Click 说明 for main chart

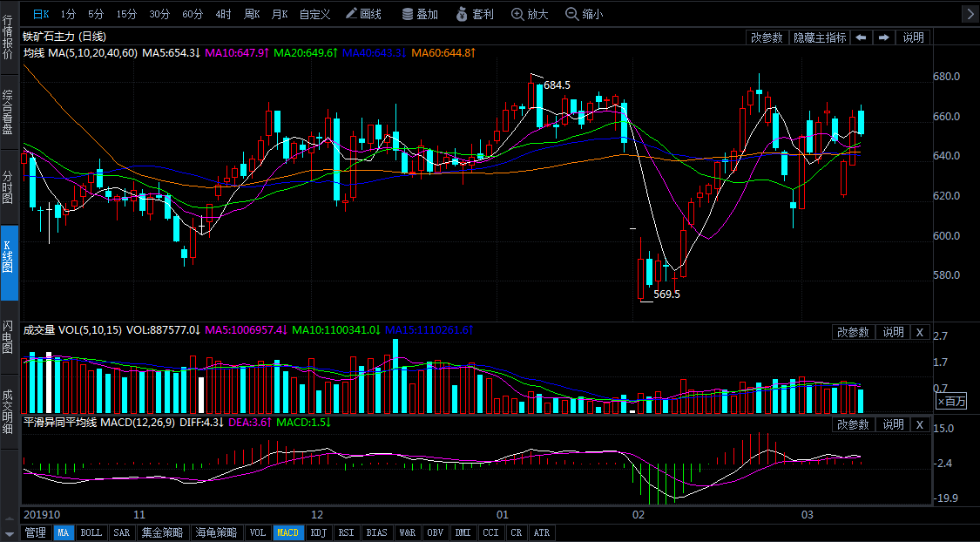(x=913, y=37)
